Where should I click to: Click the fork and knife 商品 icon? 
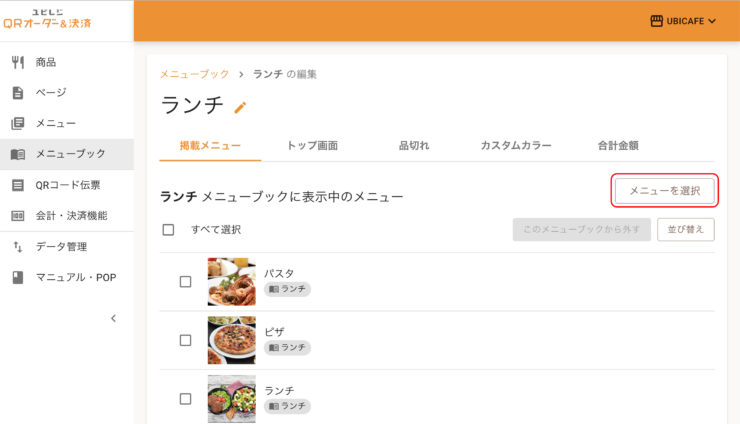18,62
